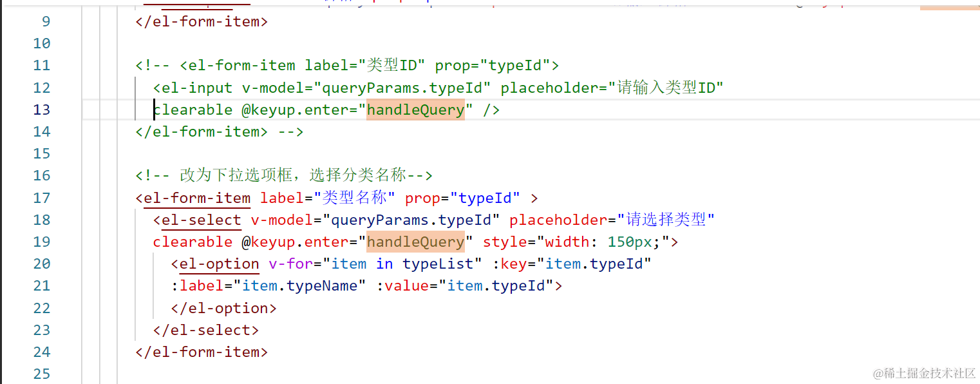Click the el-option opening tag name
Screen dimensions: 980x384
219,264
